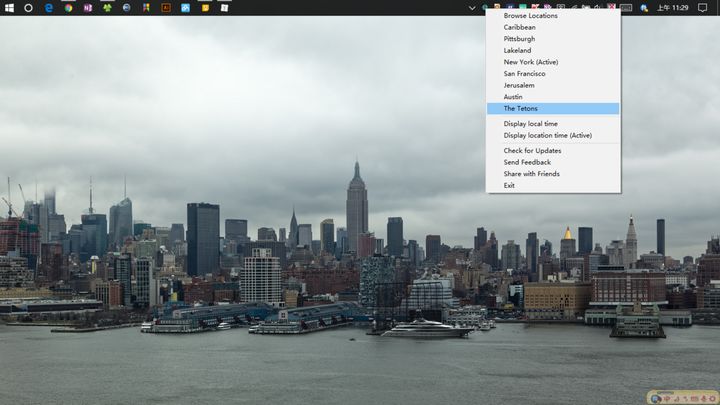The height and width of the screenshot is (405, 720).
Task: Click Send Feedback
Action: pyautogui.click(x=527, y=162)
